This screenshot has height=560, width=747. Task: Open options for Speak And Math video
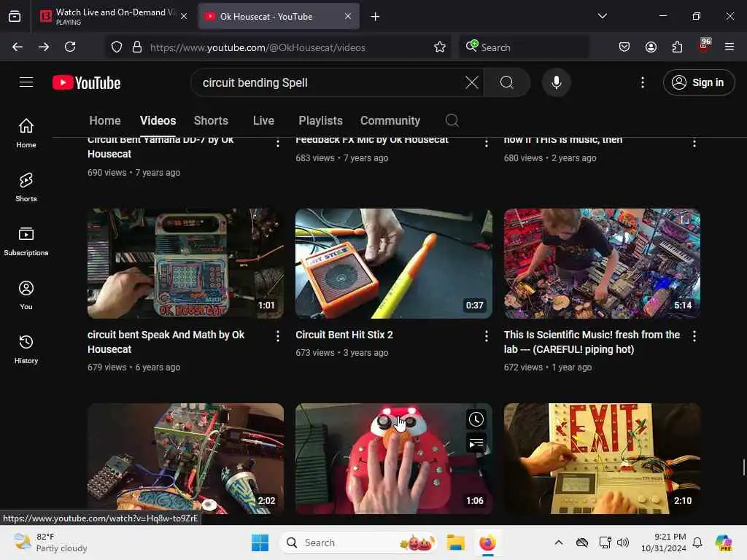[278, 336]
